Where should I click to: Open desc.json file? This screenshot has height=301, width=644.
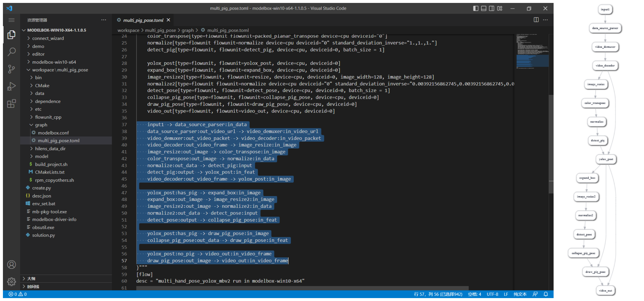pos(66,196)
